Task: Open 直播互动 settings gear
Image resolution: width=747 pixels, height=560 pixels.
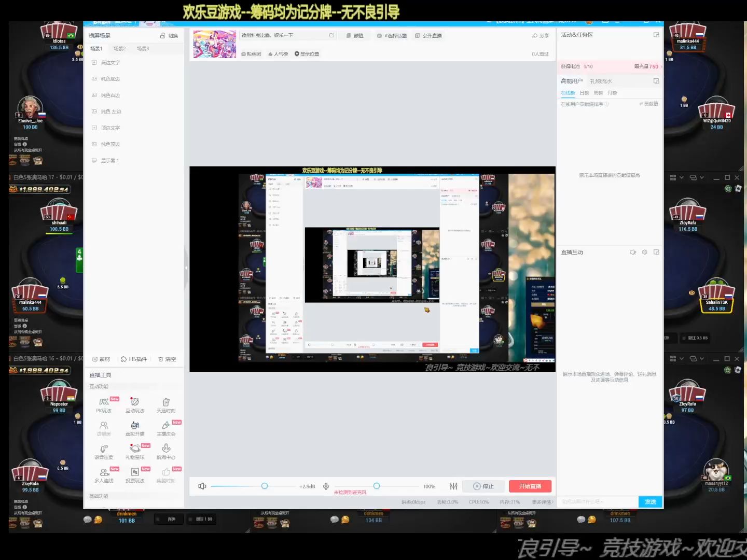Action: click(x=644, y=252)
